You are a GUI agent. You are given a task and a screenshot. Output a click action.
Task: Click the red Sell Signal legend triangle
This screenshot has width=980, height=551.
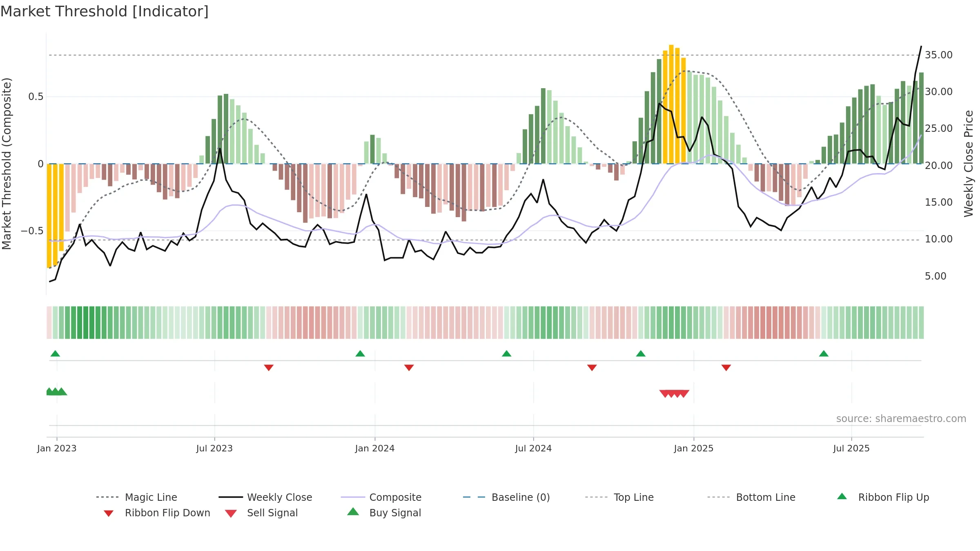pos(231,513)
